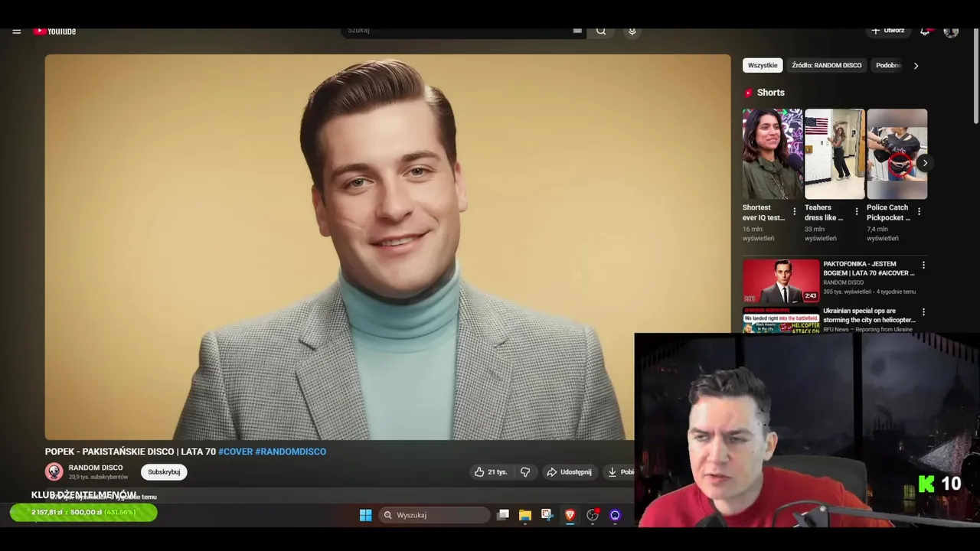Image resolution: width=980 pixels, height=551 pixels.
Task: Open the on-screen keyboard in search box
Action: [x=577, y=31]
